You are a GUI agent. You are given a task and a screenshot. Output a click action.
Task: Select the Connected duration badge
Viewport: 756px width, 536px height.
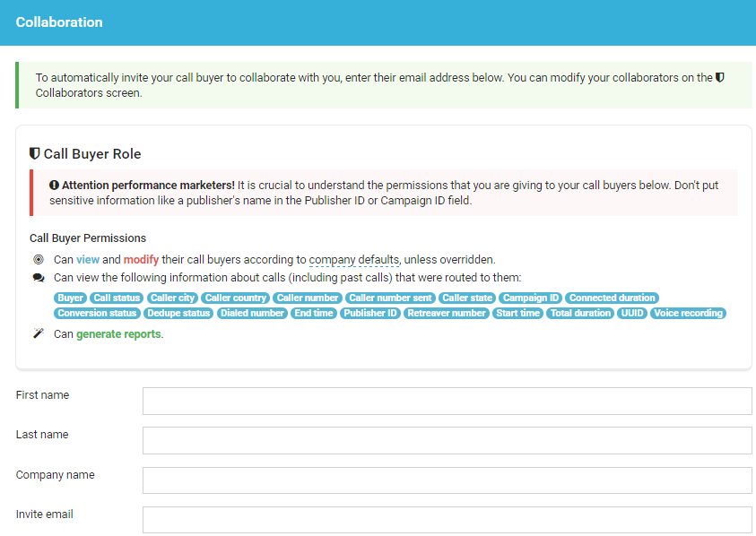612,298
